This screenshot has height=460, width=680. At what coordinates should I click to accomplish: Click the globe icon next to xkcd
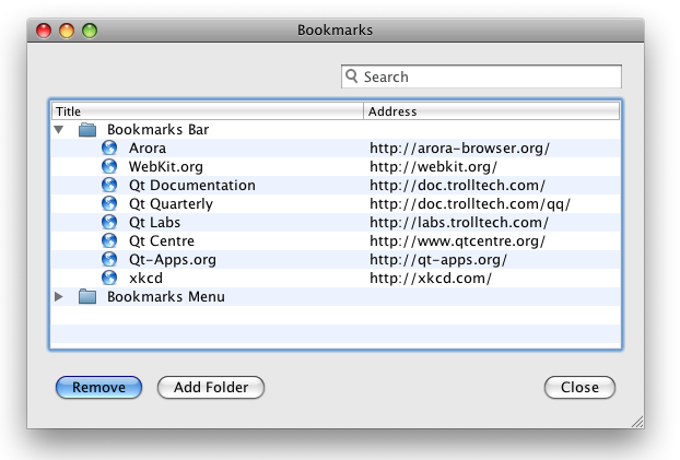tap(109, 278)
